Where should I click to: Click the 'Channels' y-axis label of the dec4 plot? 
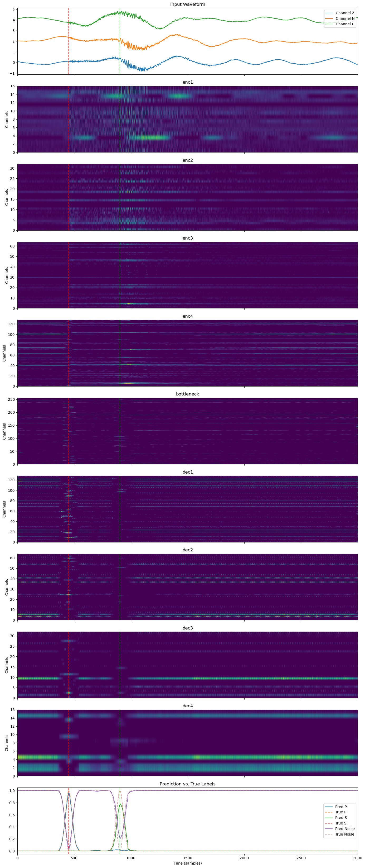[7, 743]
